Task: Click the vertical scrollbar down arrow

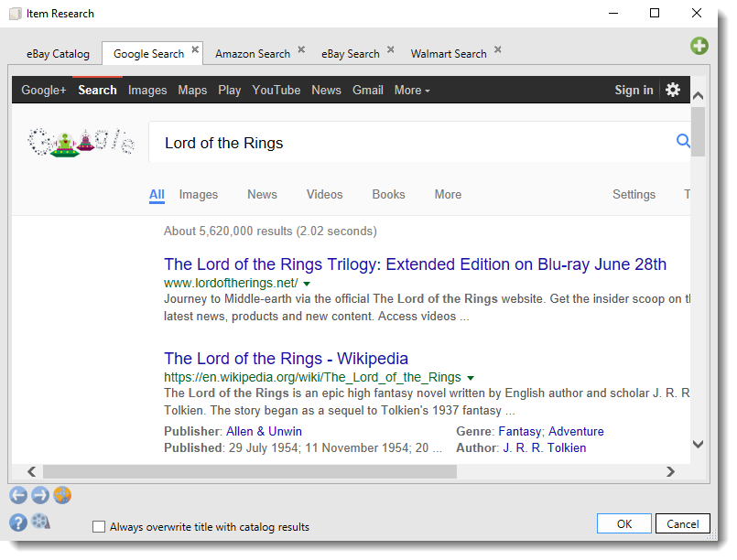Action: tap(699, 444)
